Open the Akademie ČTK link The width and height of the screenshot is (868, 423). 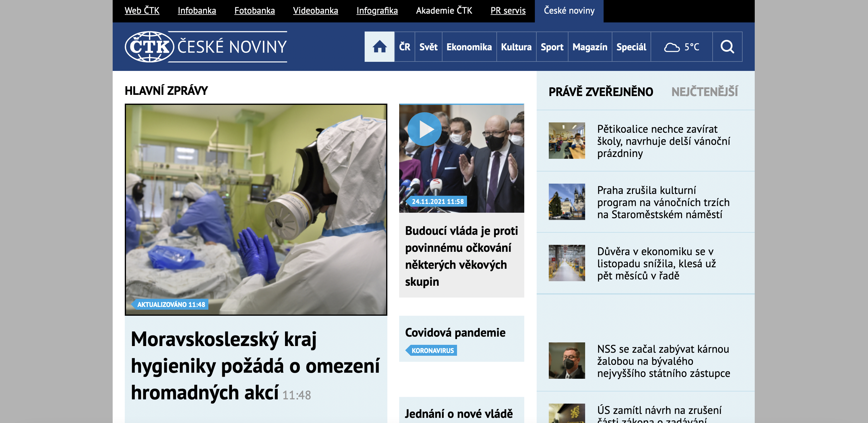pos(444,10)
